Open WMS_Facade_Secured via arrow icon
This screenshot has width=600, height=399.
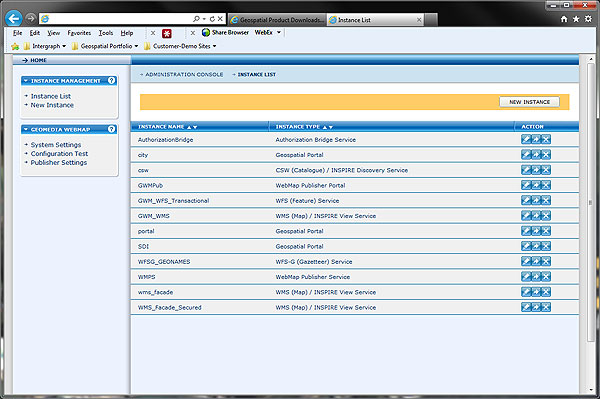[536, 307]
